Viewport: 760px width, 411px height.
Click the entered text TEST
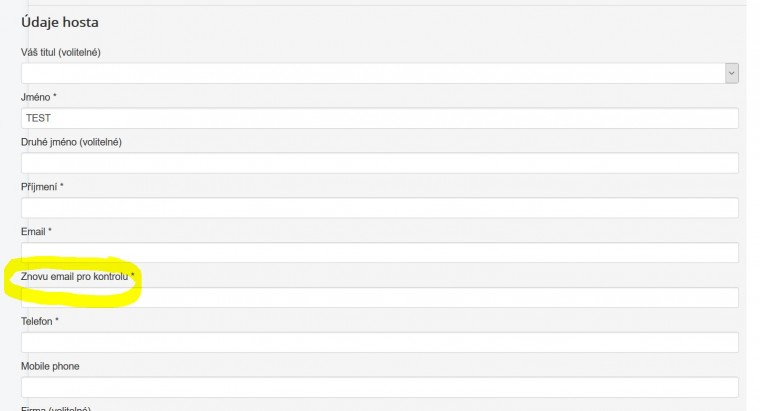39,118
